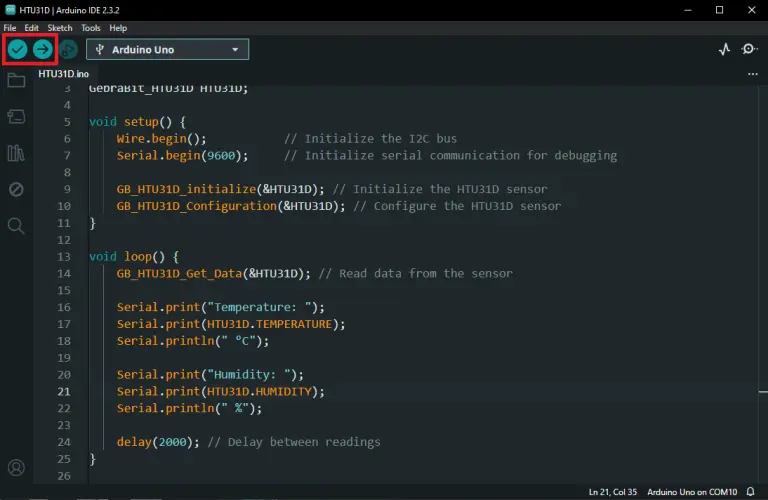
Task: Click Arduino Uno on COM10 in status bar
Action: pos(692,492)
